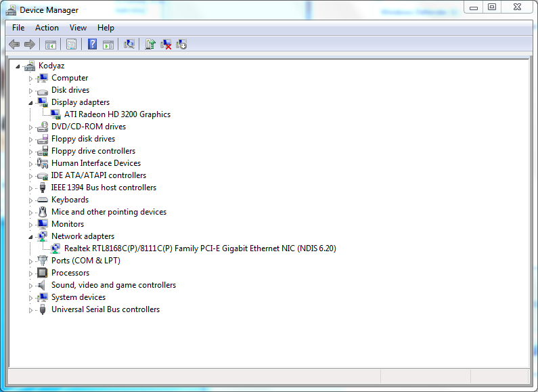This screenshot has width=538, height=392.
Task: Click the Computer category icon
Action: pyautogui.click(x=43, y=78)
